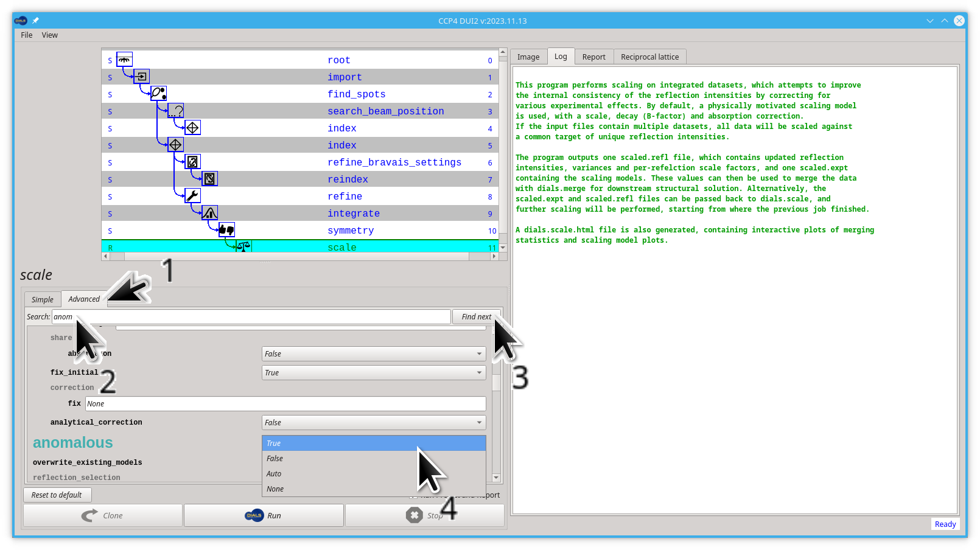Click the Find next button
The image size is (980, 550).
477,317
